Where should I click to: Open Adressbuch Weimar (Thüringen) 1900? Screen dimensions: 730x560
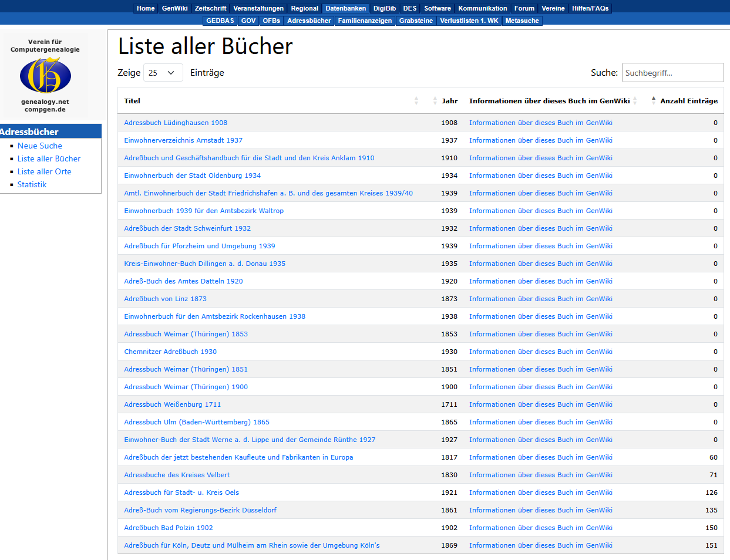pyautogui.click(x=186, y=387)
